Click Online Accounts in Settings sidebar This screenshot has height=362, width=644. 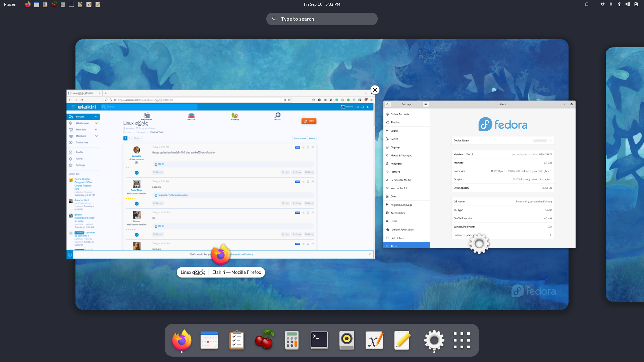coord(407,114)
